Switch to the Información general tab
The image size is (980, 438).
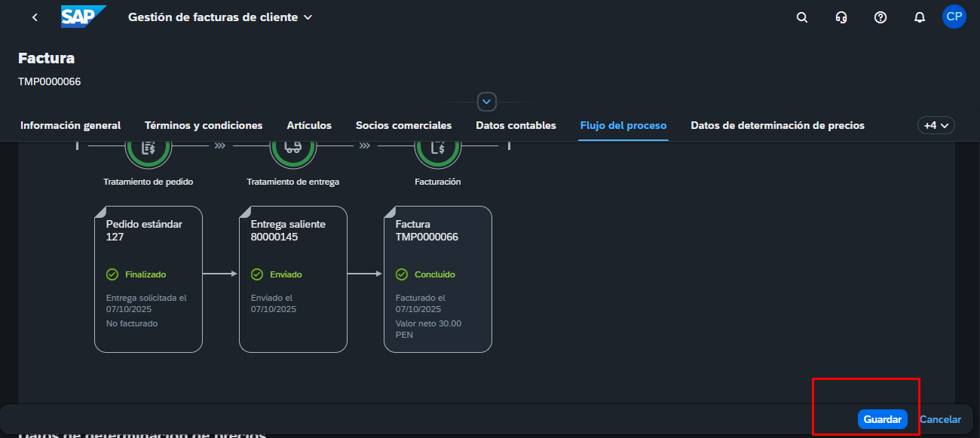click(70, 125)
